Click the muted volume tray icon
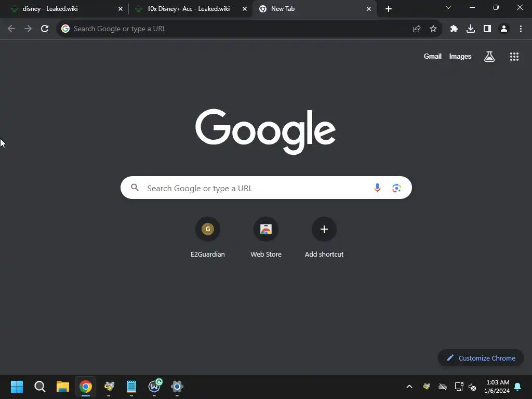This screenshot has height=399, width=532. 472,387
